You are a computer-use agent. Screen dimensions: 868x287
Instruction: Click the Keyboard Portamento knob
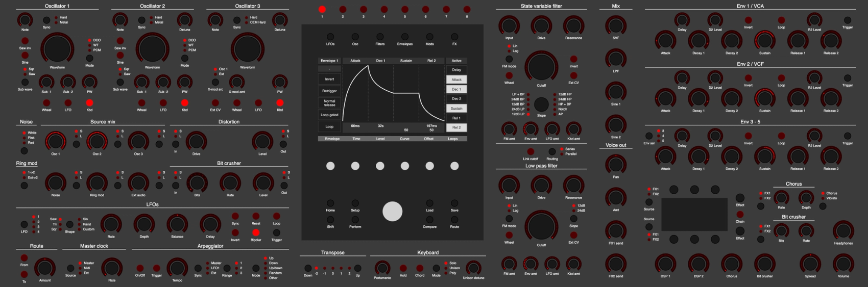[x=382, y=268]
